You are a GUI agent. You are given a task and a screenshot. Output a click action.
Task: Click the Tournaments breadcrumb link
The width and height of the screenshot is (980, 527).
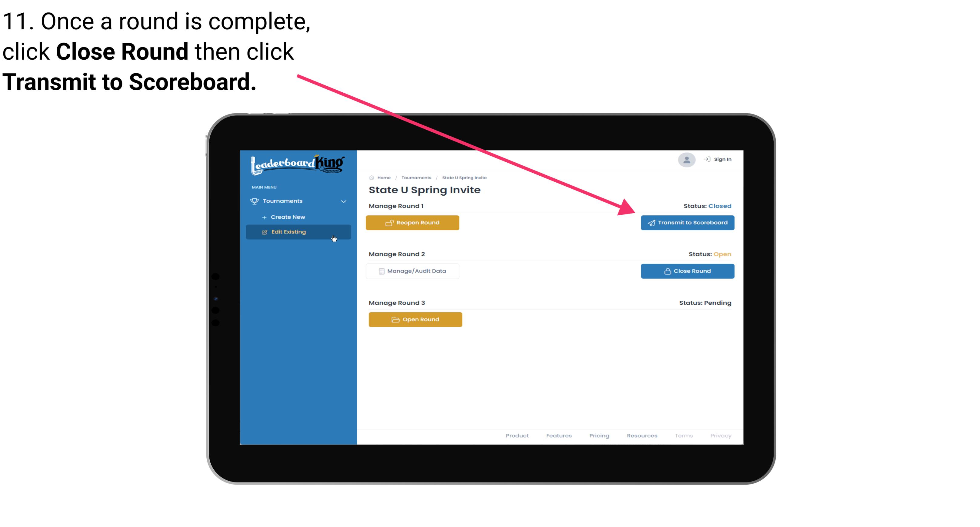coord(416,178)
